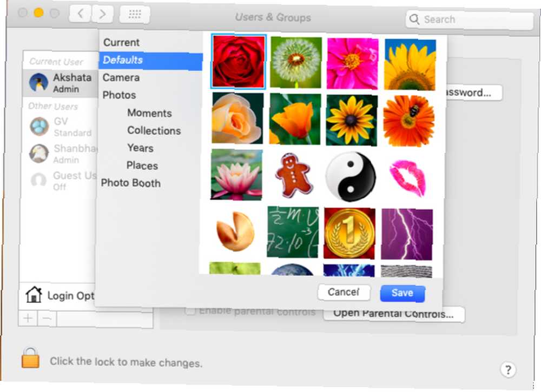Screen dimensions: 541x392
Task: Focus the Search field
Action: [x=470, y=19]
